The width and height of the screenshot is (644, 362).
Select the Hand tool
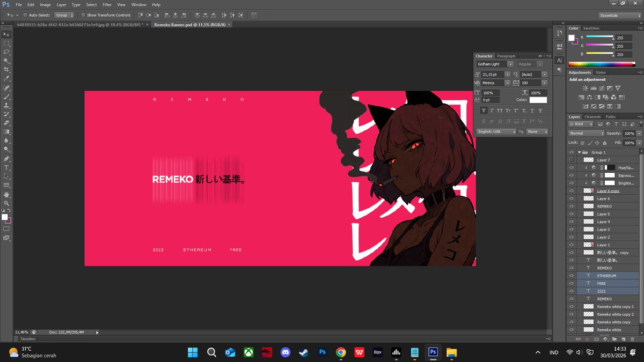[6, 194]
